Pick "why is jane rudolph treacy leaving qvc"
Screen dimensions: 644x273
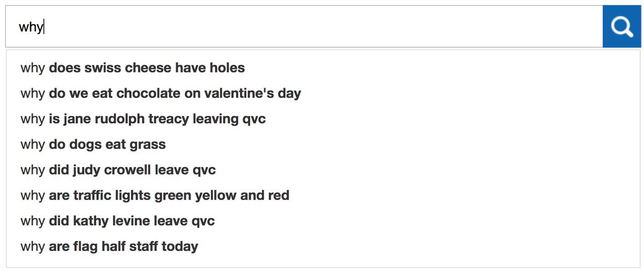143,119
